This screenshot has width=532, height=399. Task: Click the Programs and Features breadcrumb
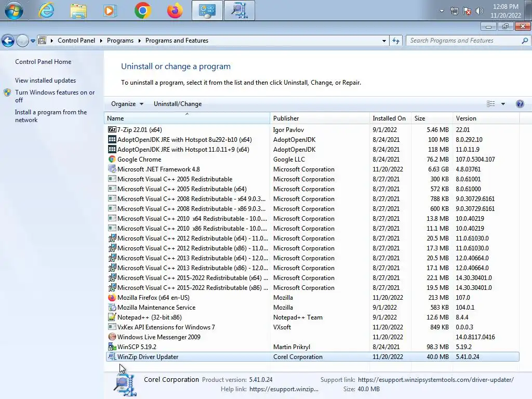tap(177, 41)
